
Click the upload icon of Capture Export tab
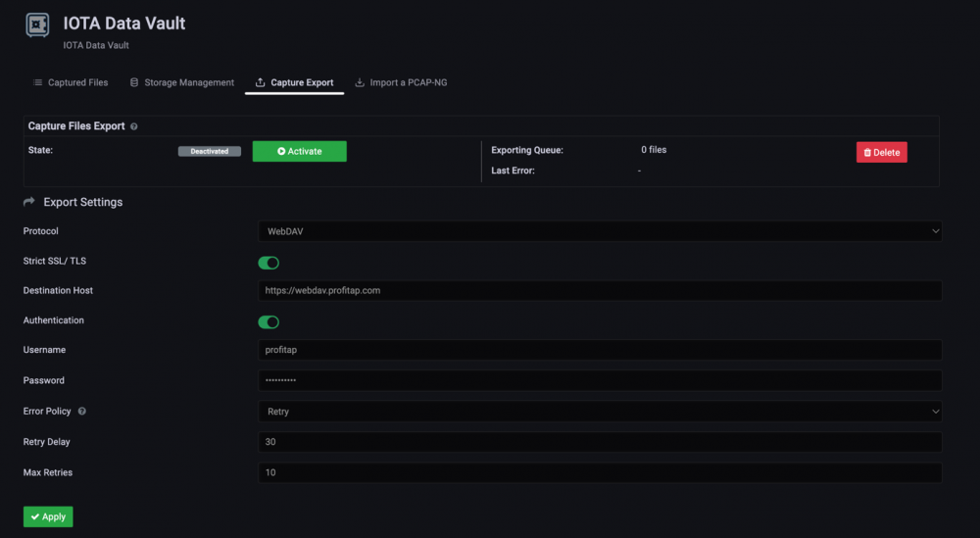click(260, 82)
